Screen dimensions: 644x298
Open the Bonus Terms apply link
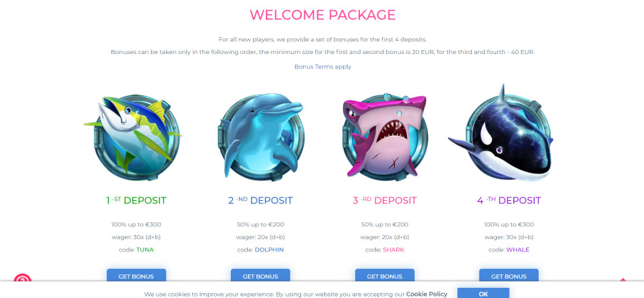click(323, 67)
